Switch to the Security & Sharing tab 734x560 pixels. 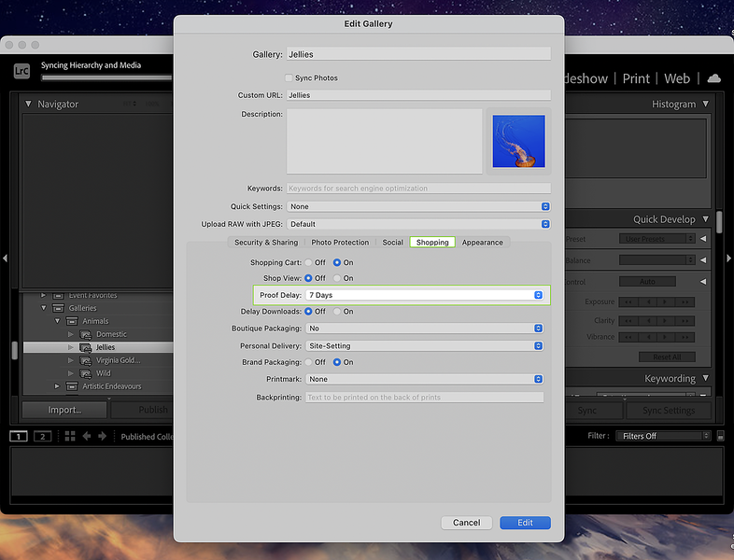point(266,243)
